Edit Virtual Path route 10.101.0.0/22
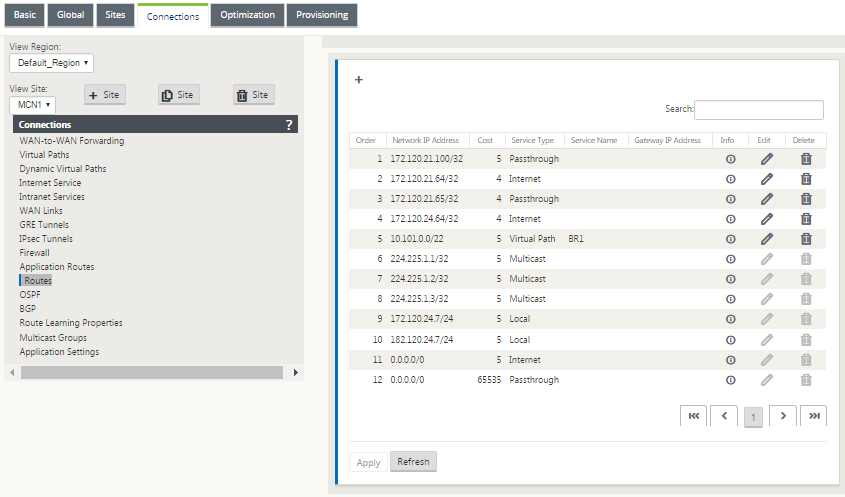 pos(767,239)
